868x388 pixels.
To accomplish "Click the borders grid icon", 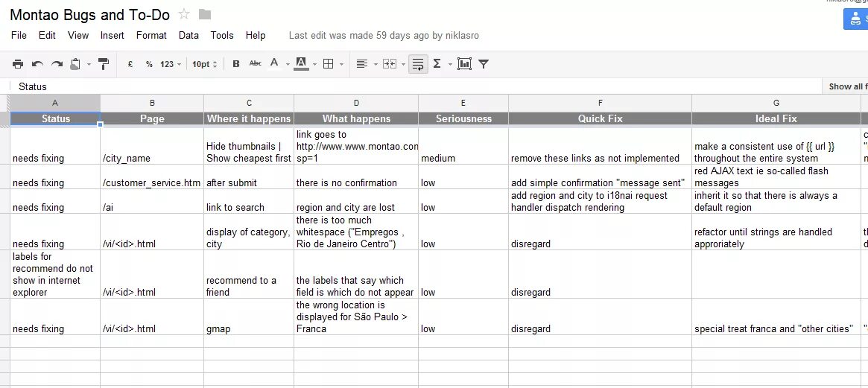I will click(x=329, y=64).
